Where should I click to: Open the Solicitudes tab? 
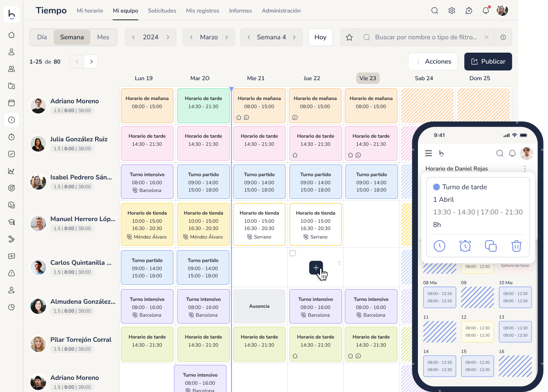tap(162, 11)
